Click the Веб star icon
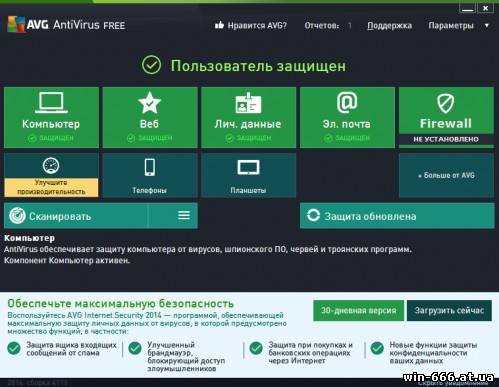 (149, 103)
